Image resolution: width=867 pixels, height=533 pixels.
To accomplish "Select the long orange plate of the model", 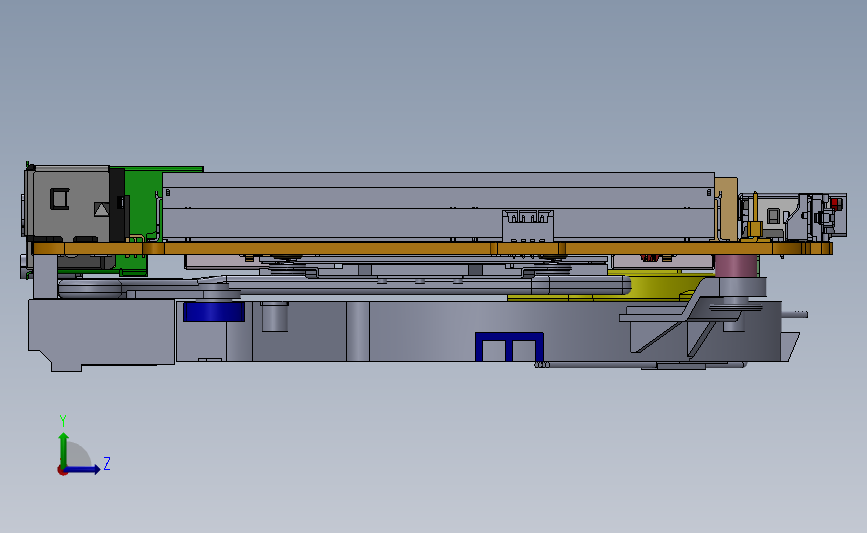I will [x=431, y=248].
